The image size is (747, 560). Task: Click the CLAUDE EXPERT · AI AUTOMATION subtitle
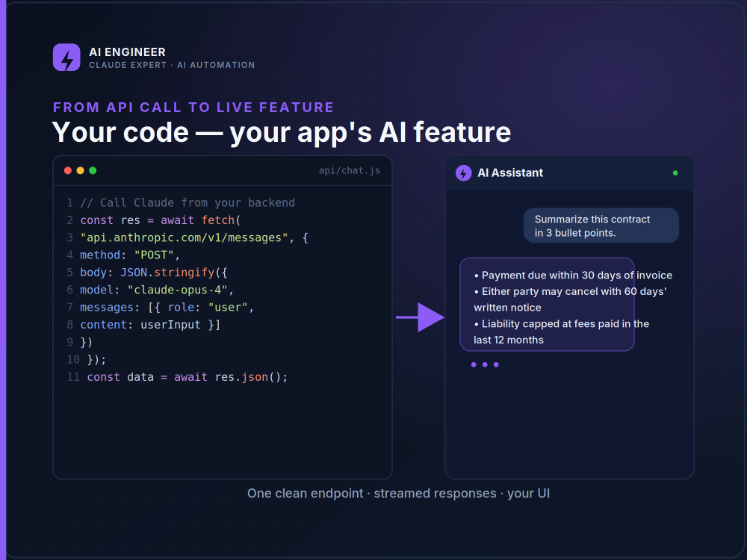click(x=172, y=65)
